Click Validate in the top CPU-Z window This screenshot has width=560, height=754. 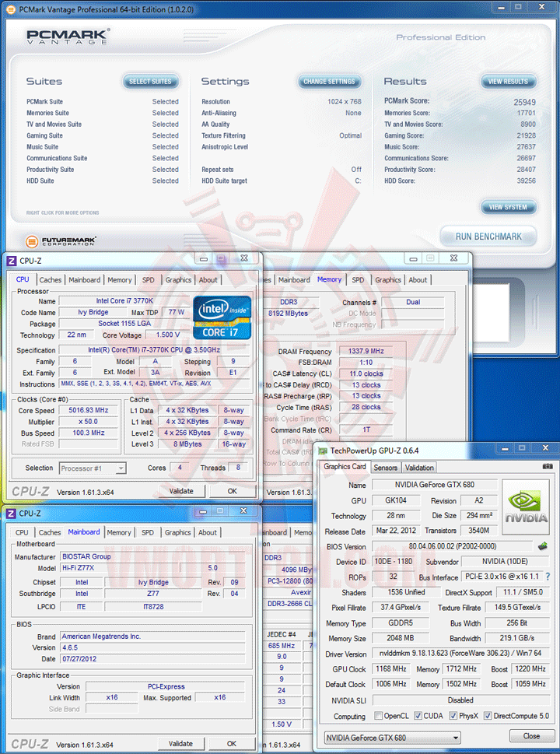181,491
